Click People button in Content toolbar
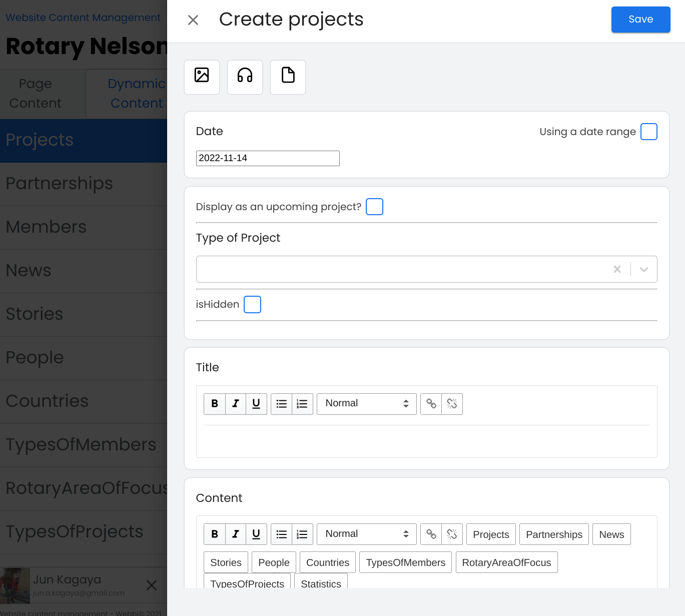 point(274,562)
